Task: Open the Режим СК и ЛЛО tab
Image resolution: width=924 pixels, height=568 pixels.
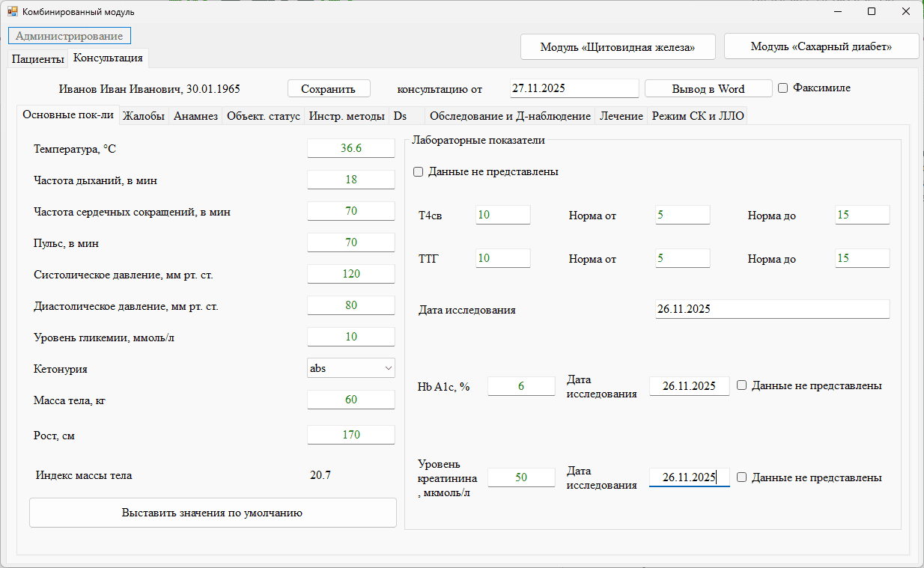Action: tap(697, 116)
